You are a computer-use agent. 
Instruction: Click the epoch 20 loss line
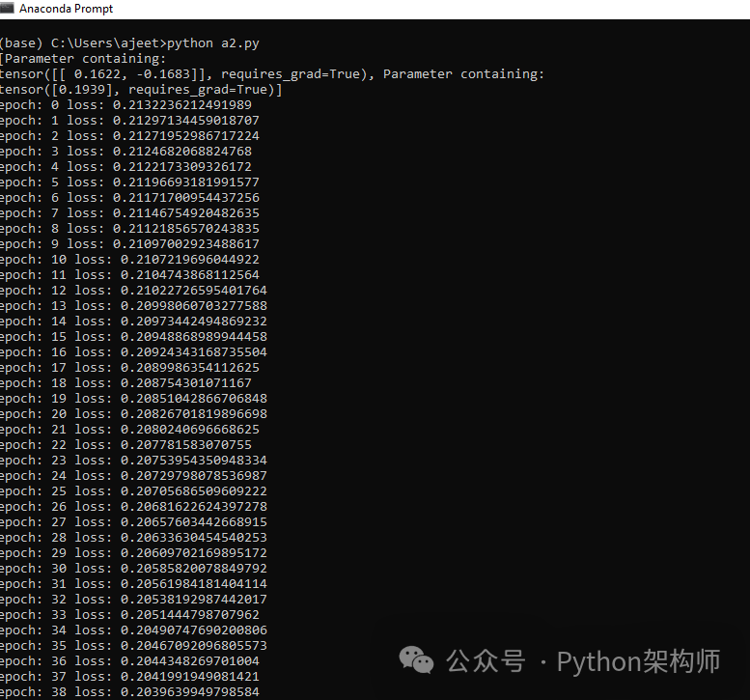pyautogui.click(x=133, y=414)
